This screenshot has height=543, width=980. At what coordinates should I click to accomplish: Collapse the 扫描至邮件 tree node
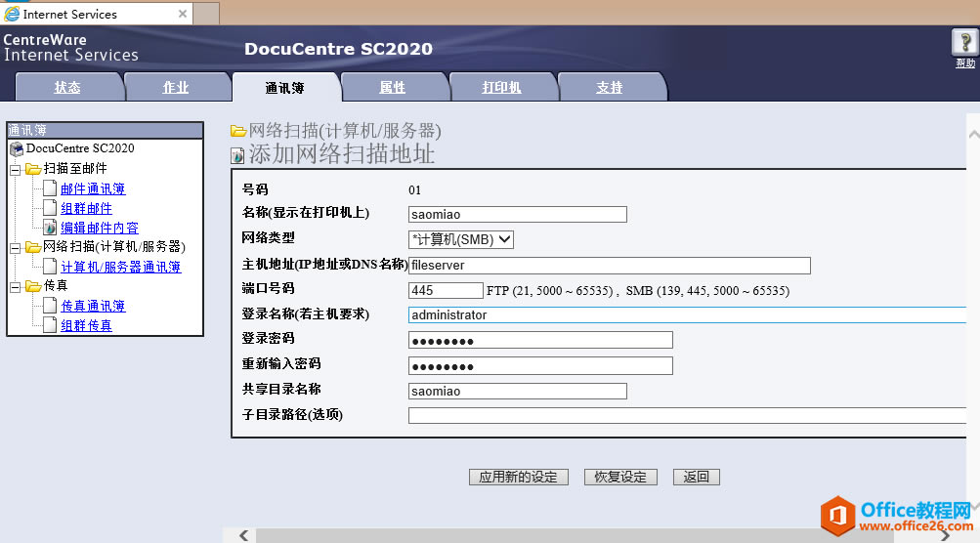tap(16, 170)
